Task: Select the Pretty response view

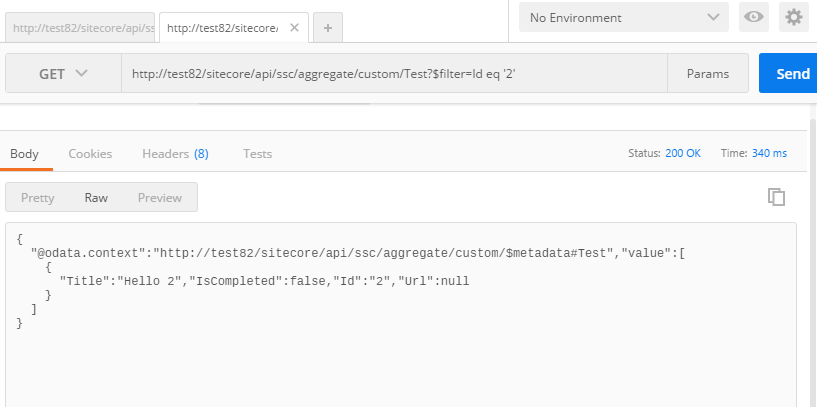Action: pos(38,198)
